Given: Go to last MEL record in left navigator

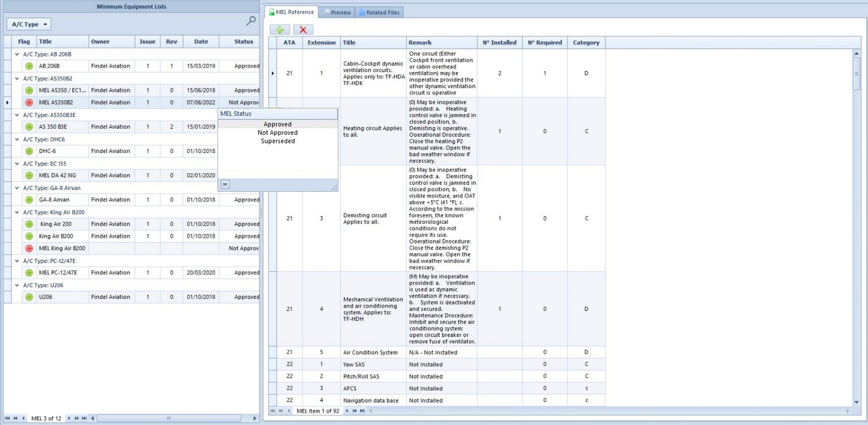Looking at the screenshot, I should coord(84,418).
